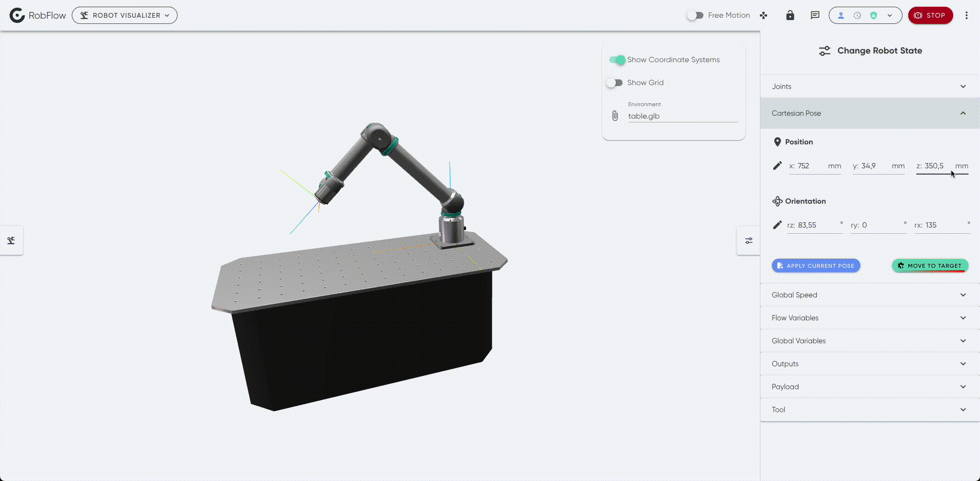
Task: Click the sliders panel toggle beside the viewport
Action: [748, 240]
